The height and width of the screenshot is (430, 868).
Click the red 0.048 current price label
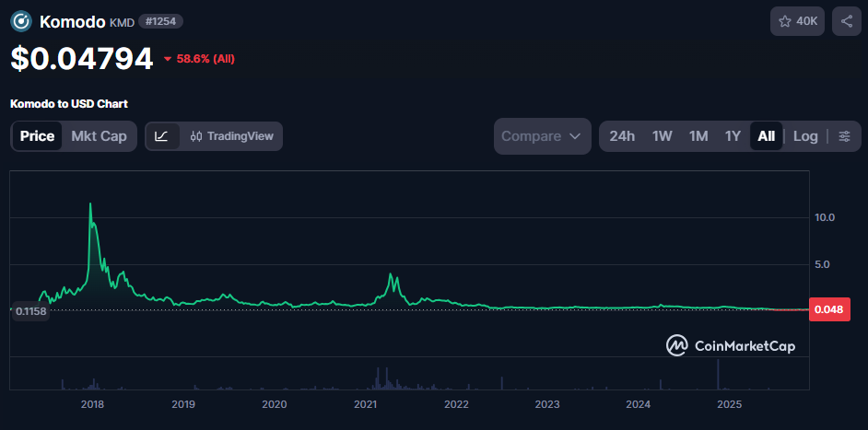[827, 310]
